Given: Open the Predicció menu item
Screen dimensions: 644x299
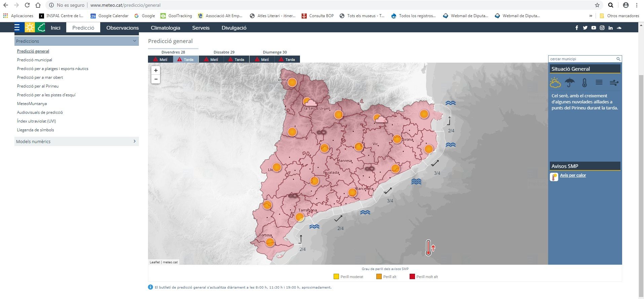Looking at the screenshot, I should [83, 28].
